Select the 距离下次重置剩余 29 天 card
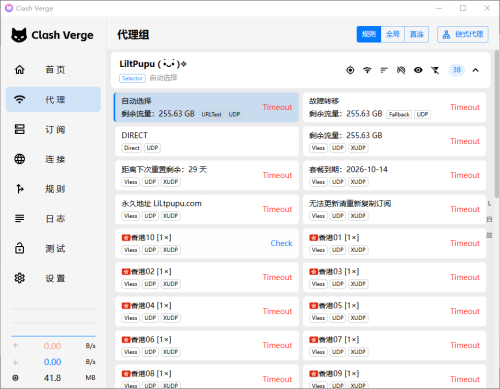The image size is (500, 389). [x=207, y=175]
